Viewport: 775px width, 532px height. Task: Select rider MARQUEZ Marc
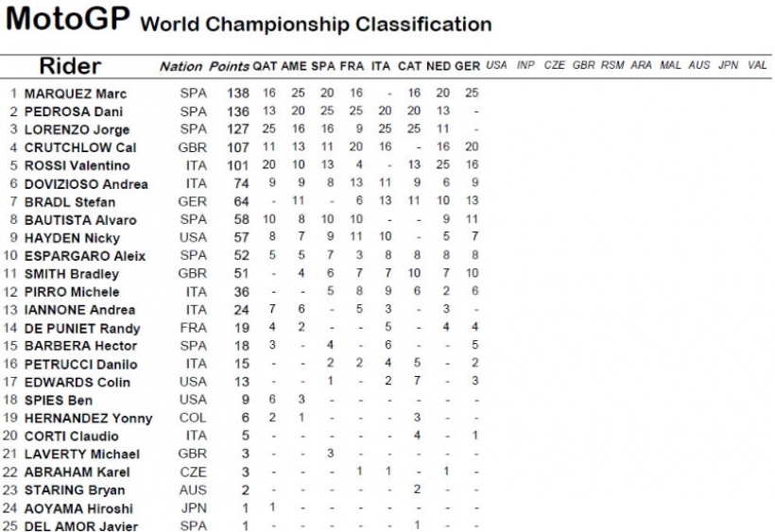pos(75,94)
